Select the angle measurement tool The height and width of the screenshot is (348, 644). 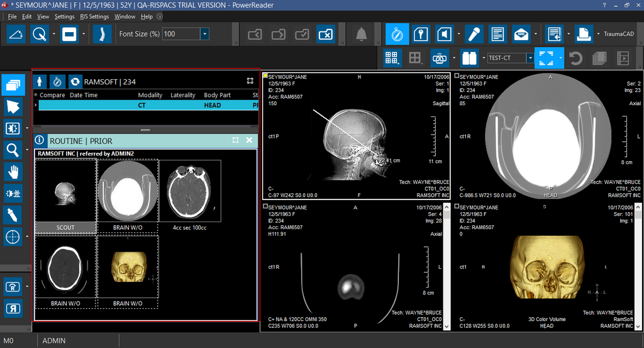(16, 34)
